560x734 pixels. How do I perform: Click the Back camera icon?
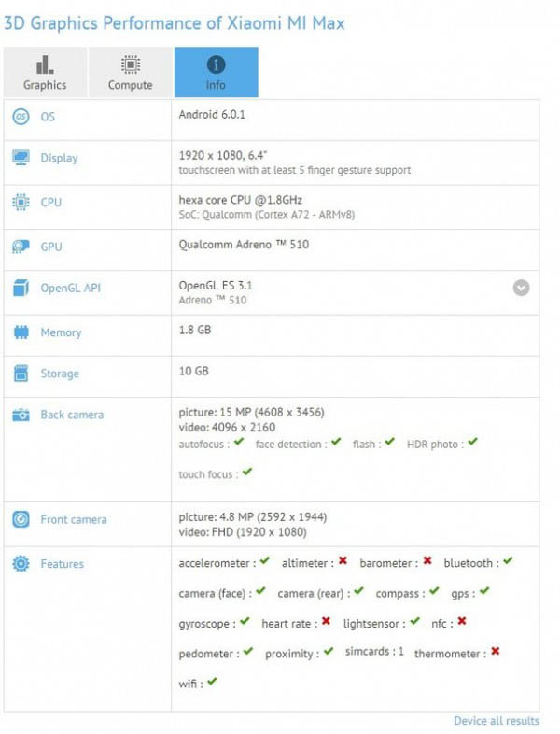pyautogui.click(x=21, y=415)
